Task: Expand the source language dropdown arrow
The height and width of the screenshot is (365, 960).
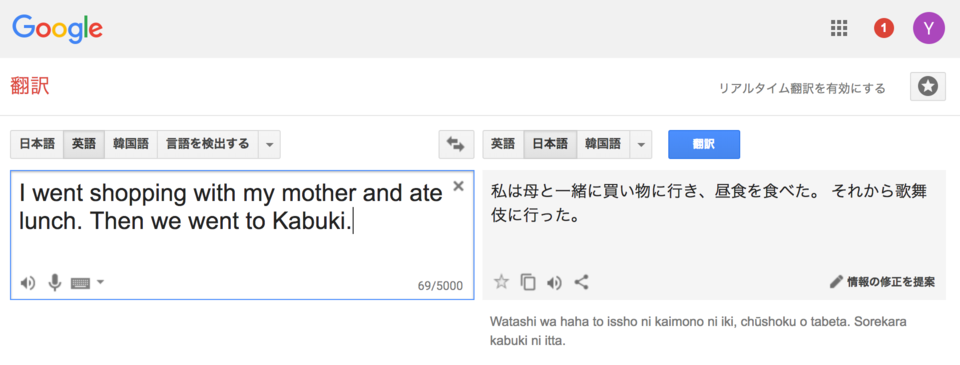Action: tap(269, 145)
